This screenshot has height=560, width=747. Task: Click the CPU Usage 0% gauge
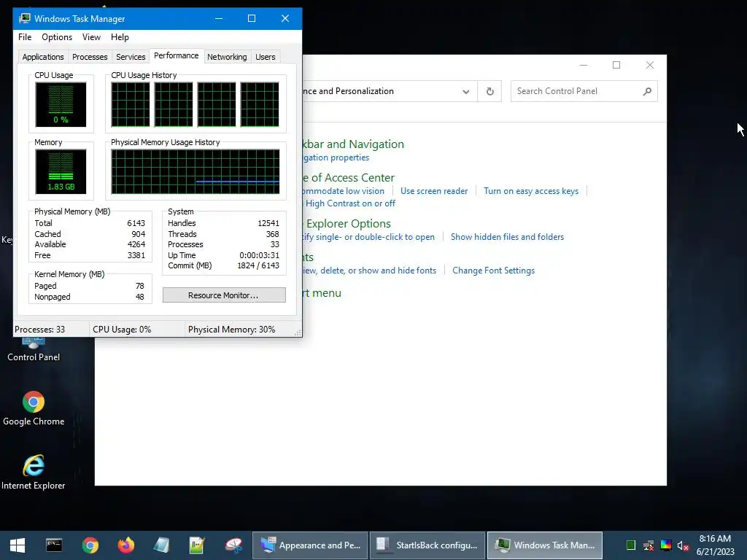click(x=61, y=104)
